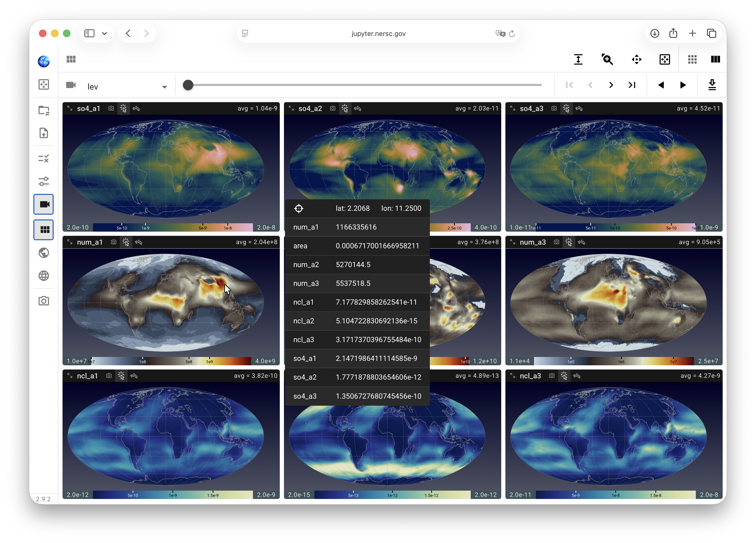This screenshot has height=543, width=756.
Task: Toggle cursor probe in so4_a2 panel header
Action: (x=345, y=108)
